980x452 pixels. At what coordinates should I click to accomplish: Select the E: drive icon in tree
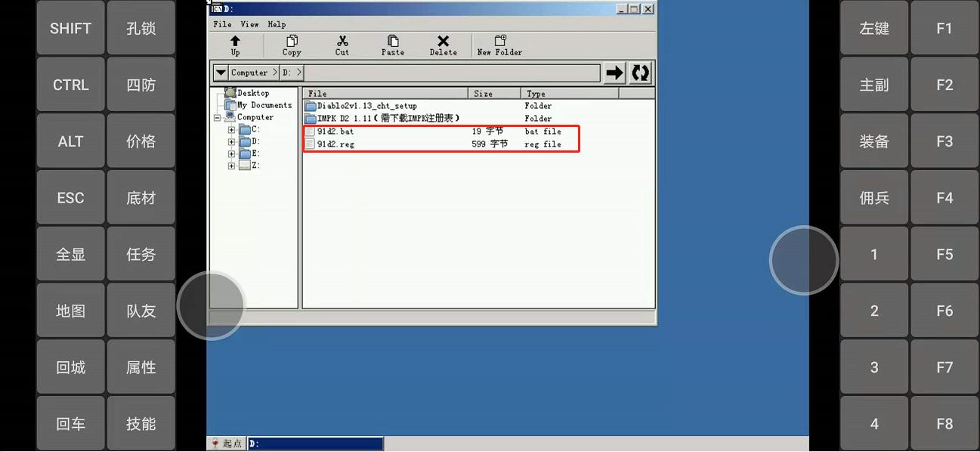(245, 153)
